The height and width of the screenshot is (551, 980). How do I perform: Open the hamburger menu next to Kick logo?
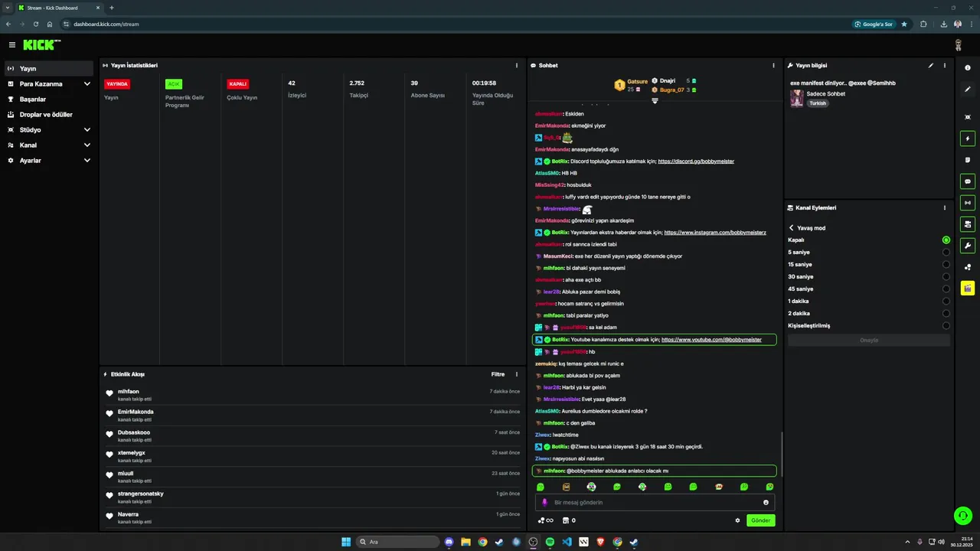coord(11,45)
